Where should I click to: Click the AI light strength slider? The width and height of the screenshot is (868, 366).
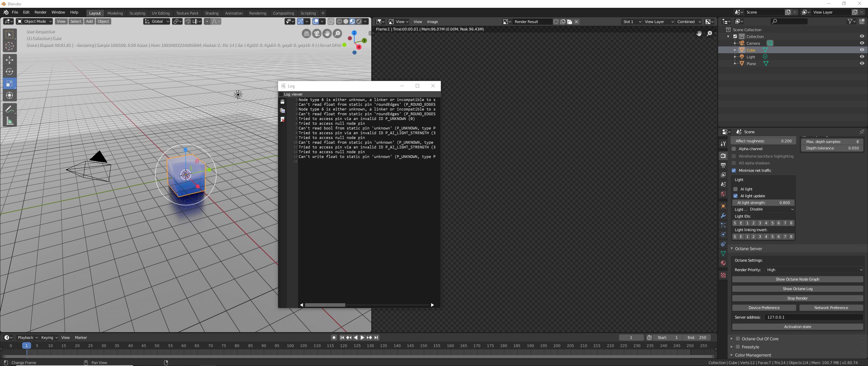(763, 203)
